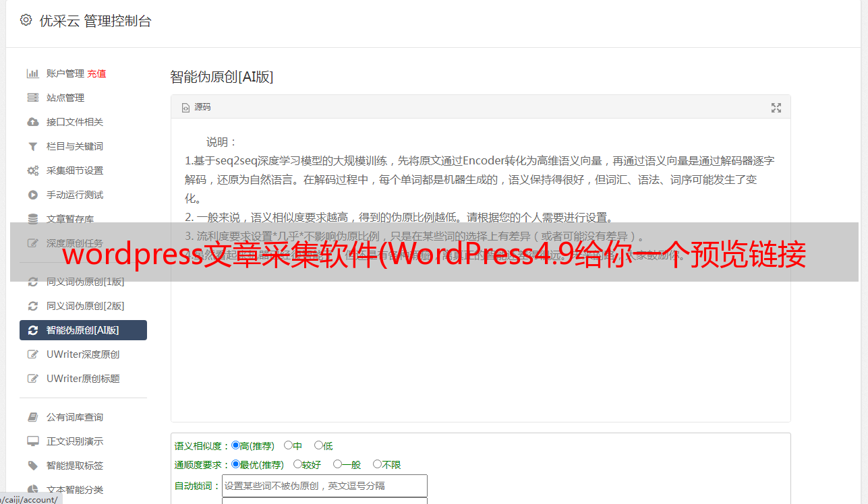Click the 源码 source code icon
The image size is (868, 504).
(186, 108)
